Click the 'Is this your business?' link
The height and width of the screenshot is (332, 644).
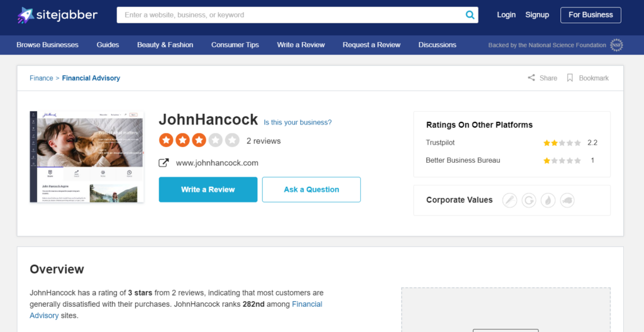click(297, 123)
